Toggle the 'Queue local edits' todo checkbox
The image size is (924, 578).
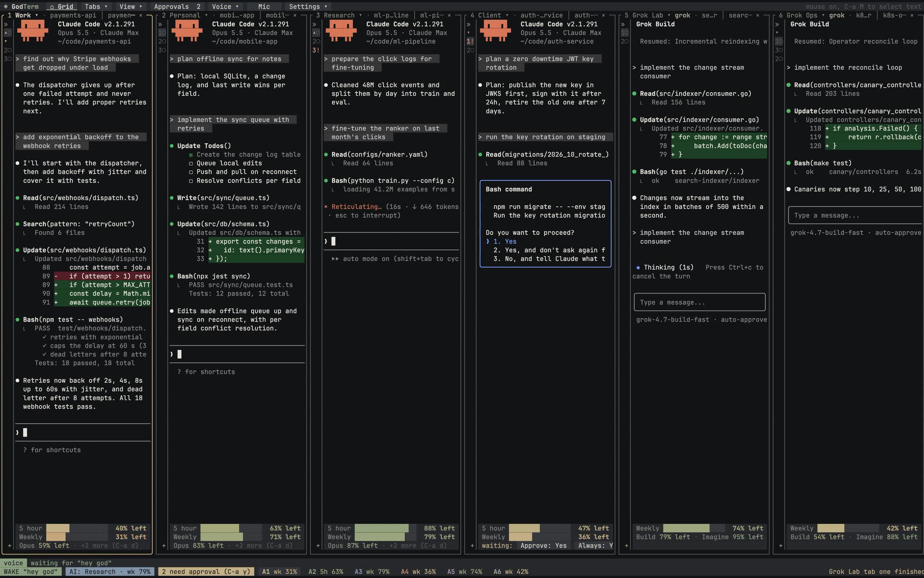(191, 163)
